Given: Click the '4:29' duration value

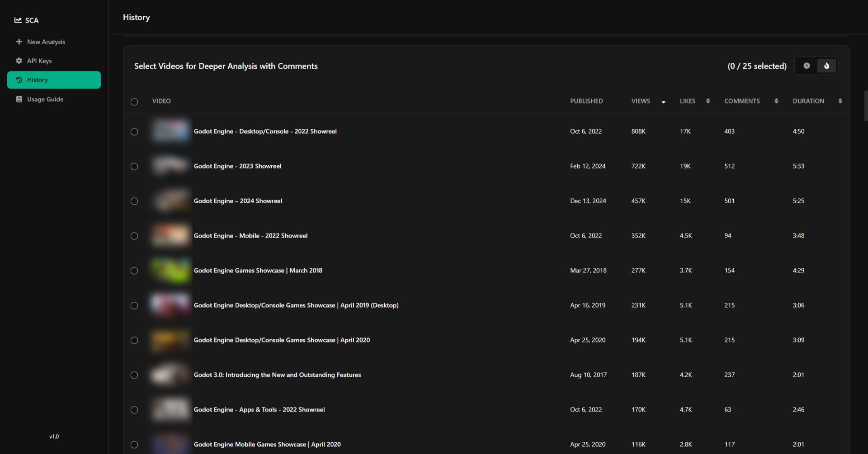Looking at the screenshot, I should (x=798, y=271).
